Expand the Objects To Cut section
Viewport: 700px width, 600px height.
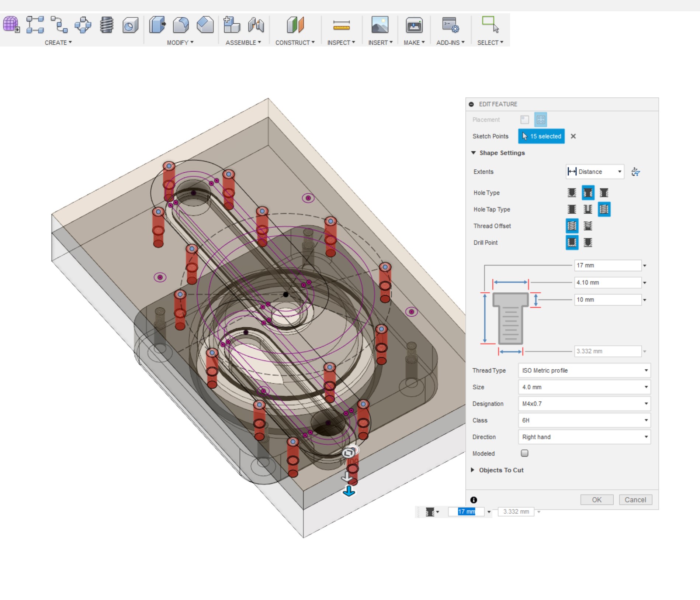click(x=501, y=470)
